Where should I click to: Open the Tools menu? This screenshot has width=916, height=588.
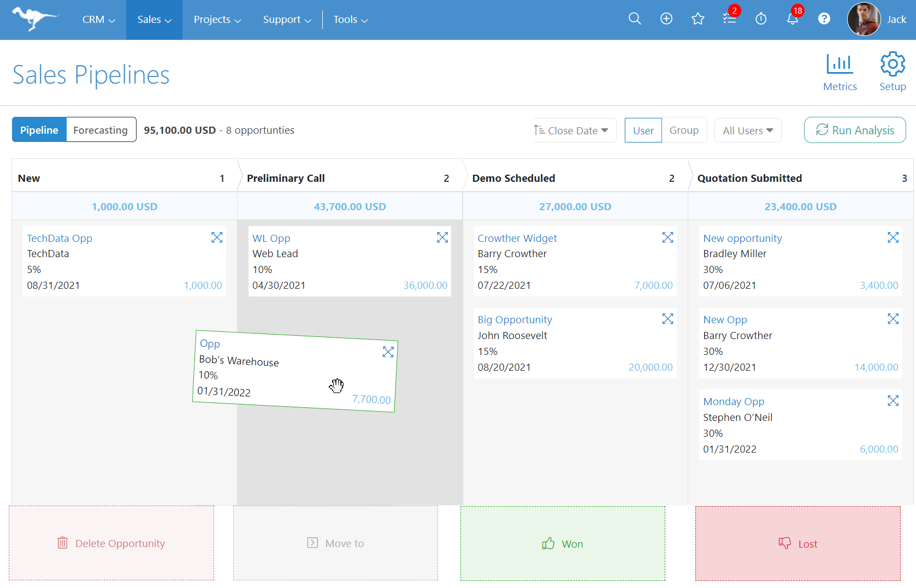click(350, 20)
